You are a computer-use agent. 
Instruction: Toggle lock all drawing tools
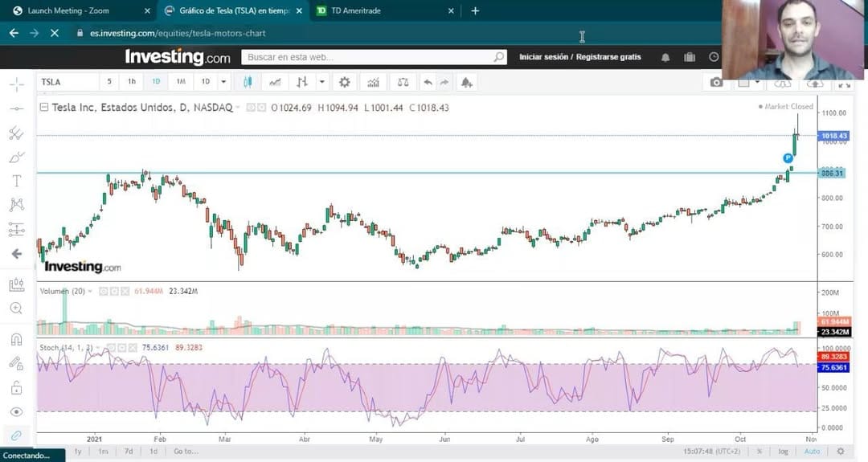click(x=17, y=387)
